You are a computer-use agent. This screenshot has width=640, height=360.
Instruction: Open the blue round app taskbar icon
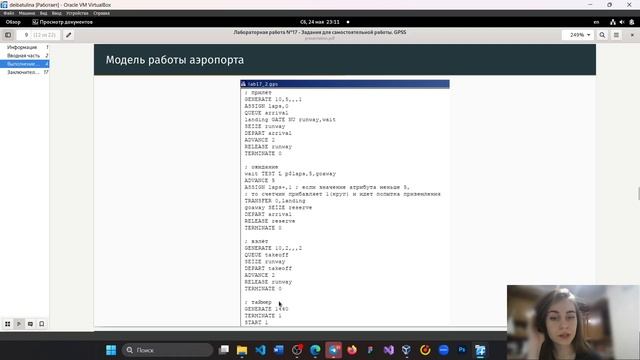pos(443,350)
